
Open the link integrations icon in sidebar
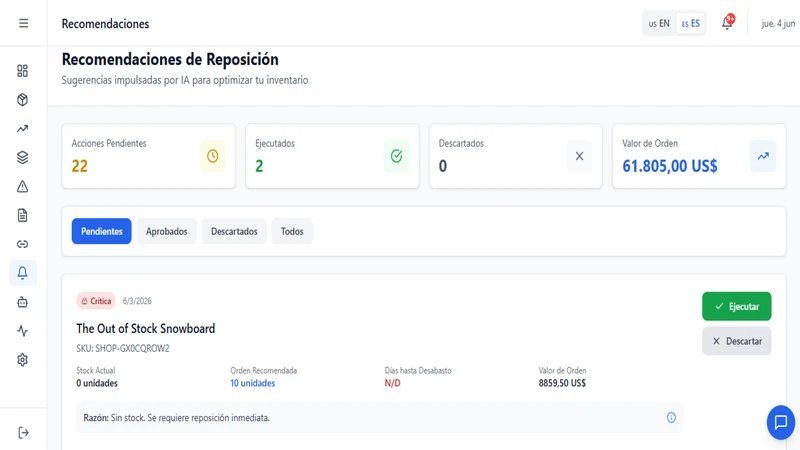pos(22,244)
